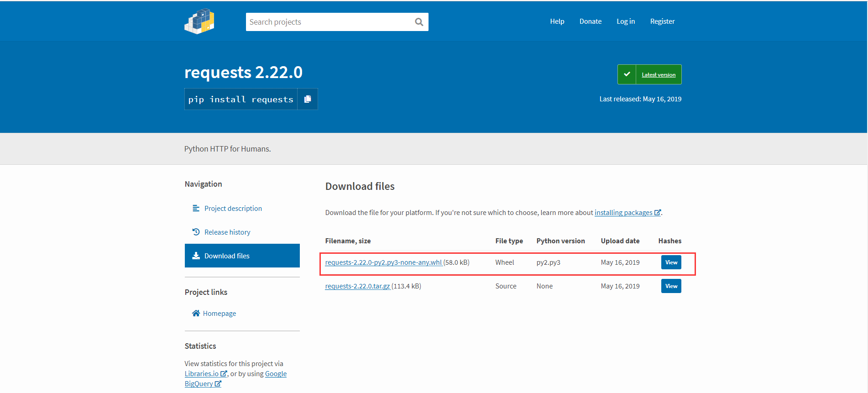This screenshot has width=868, height=393.
Task: Click the Homepage house icon
Action: (x=196, y=313)
